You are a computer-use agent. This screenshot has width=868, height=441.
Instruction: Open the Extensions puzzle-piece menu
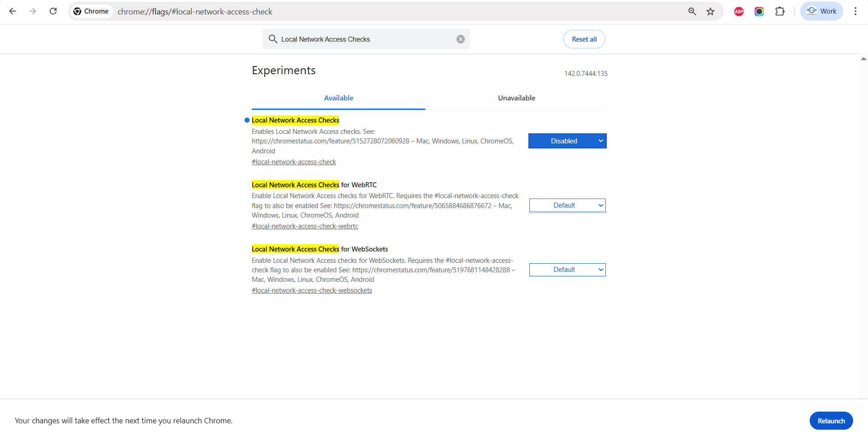pos(780,11)
